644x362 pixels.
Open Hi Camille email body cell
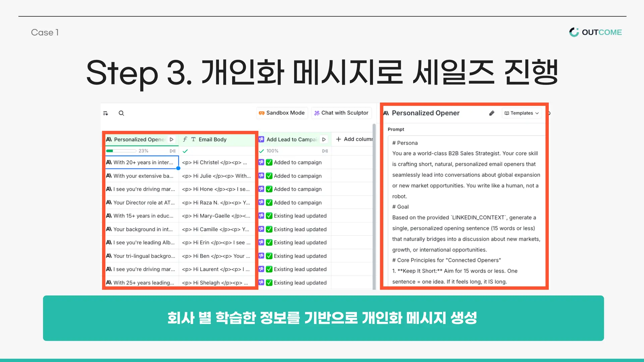pyautogui.click(x=217, y=229)
